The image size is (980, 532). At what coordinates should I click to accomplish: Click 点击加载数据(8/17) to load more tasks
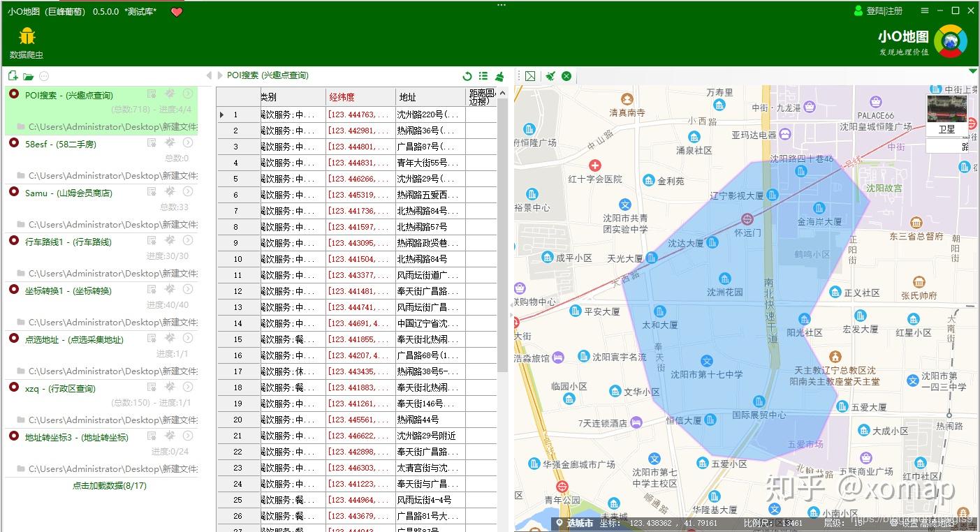(x=110, y=485)
